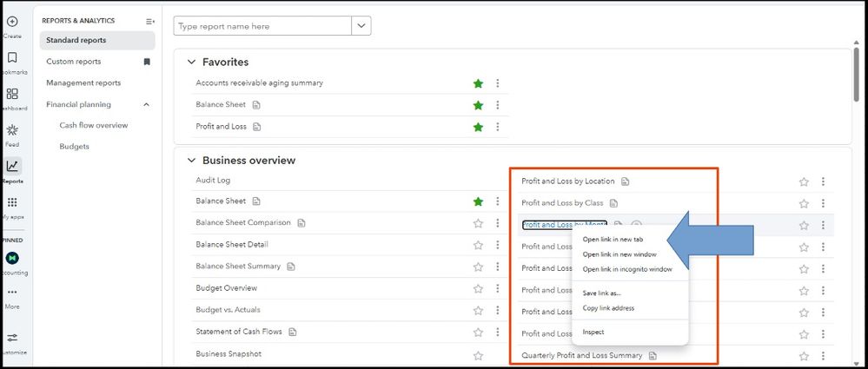Open the Feed icon
868x369 pixels.
tap(12, 130)
